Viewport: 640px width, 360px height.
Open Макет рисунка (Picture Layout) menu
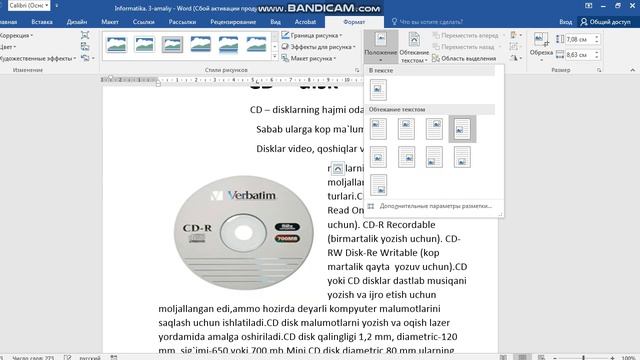pos(309,58)
